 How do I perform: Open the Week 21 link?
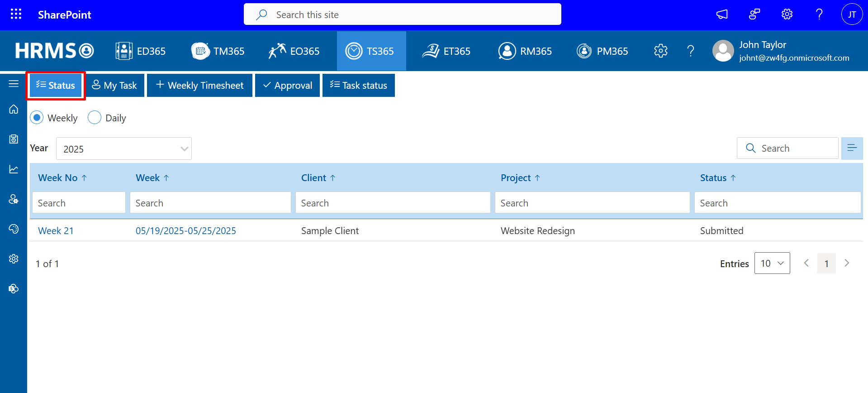click(56, 231)
